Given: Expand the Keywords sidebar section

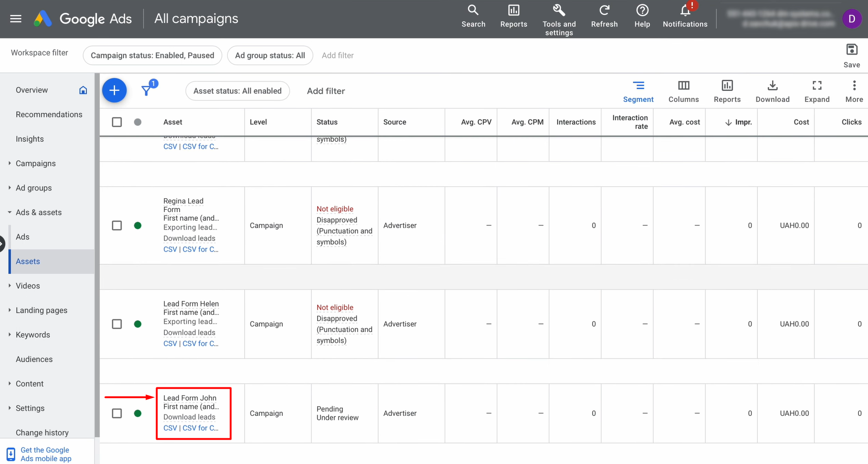Looking at the screenshot, I should pos(10,335).
